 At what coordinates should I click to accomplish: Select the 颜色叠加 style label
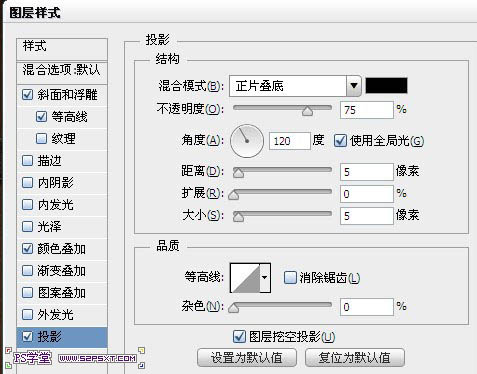(62, 249)
